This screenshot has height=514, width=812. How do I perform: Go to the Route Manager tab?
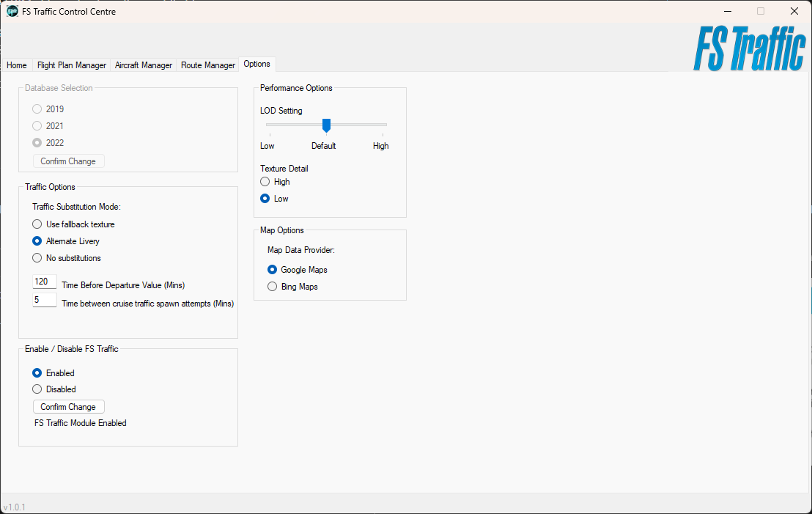pyautogui.click(x=208, y=65)
